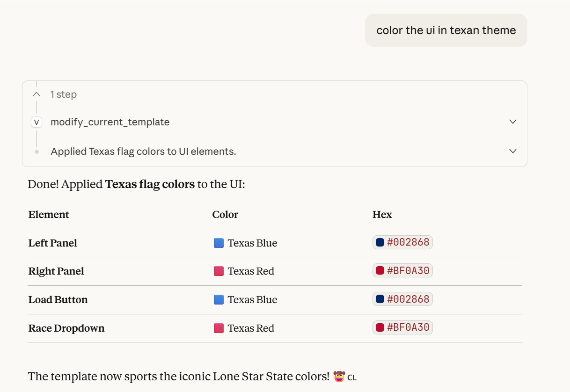Click the cowboy emoji after the final sentence
Screen dimensions: 570x392
pyautogui.click(x=339, y=376)
